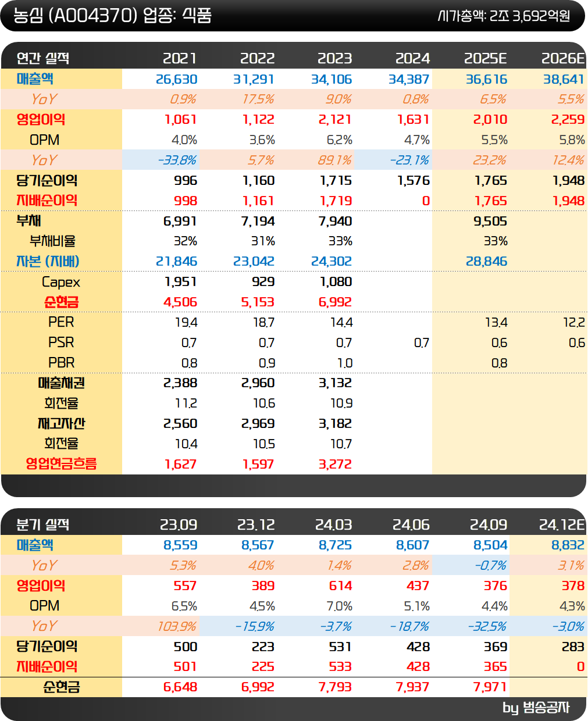The image size is (588, 721).
Task: Select the -33.8% YoY cell
Action: pyautogui.click(x=177, y=160)
